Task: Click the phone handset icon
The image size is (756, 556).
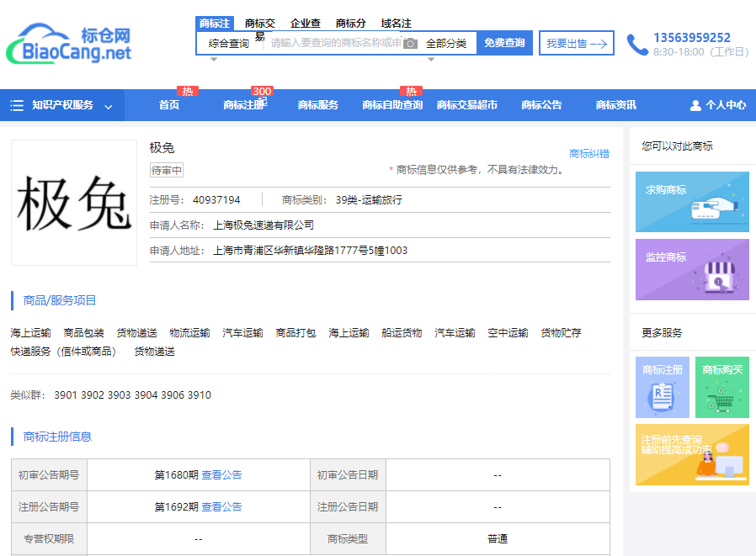Action: pyautogui.click(x=637, y=45)
